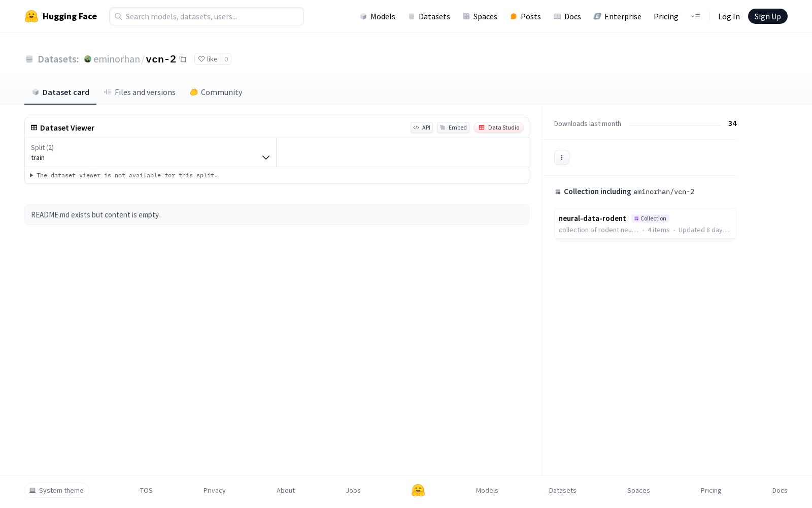The width and height of the screenshot is (812, 508).
Task: Open the three-dot more options button
Action: pyautogui.click(x=561, y=157)
